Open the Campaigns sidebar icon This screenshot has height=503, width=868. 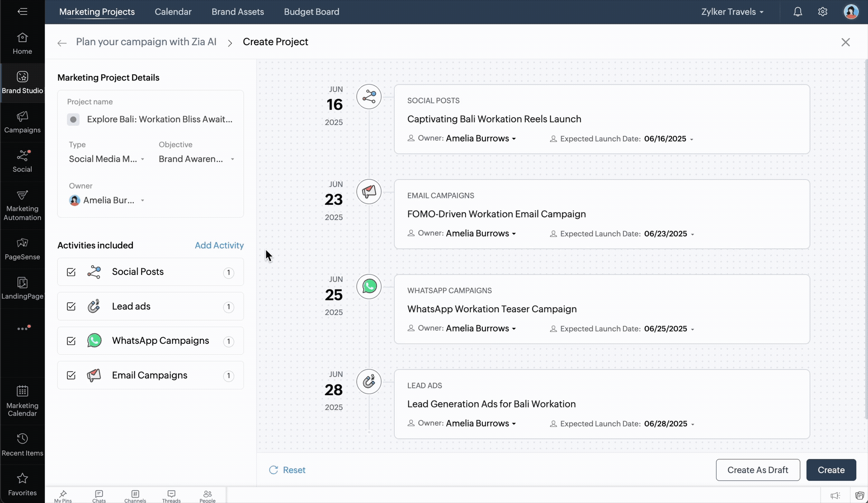click(x=22, y=122)
